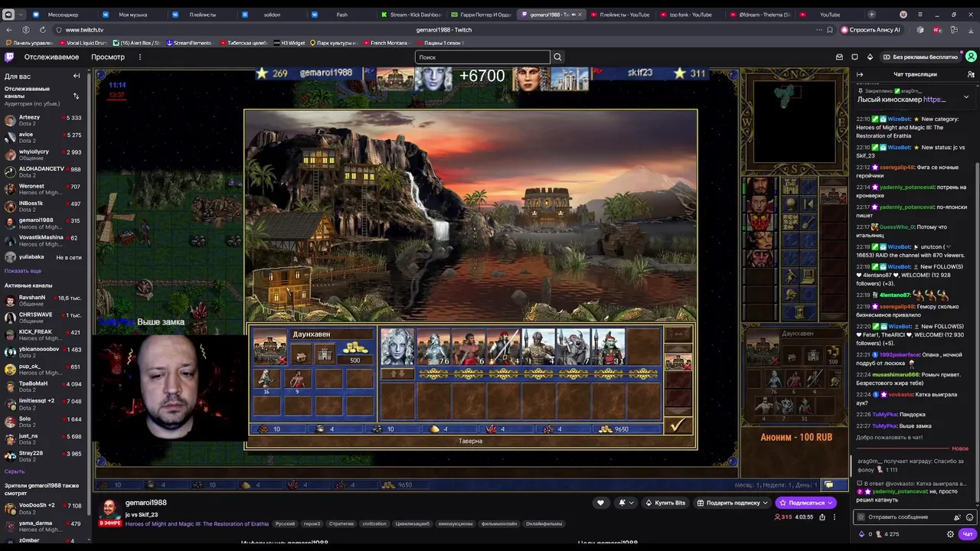Collapse the left sidebar arrow
The height and width of the screenshot is (551, 980).
pos(77,76)
